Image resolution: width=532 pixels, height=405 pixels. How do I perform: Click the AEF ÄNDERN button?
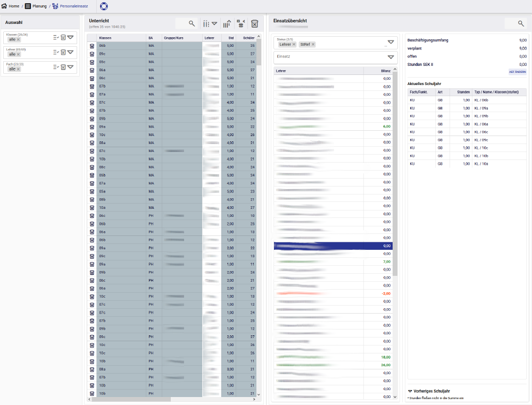[x=517, y=72]
